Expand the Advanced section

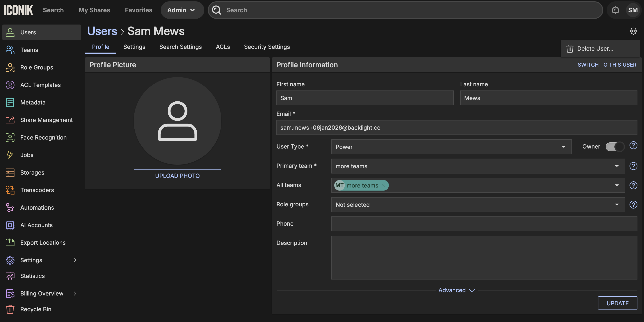click(x=457, y=290)
